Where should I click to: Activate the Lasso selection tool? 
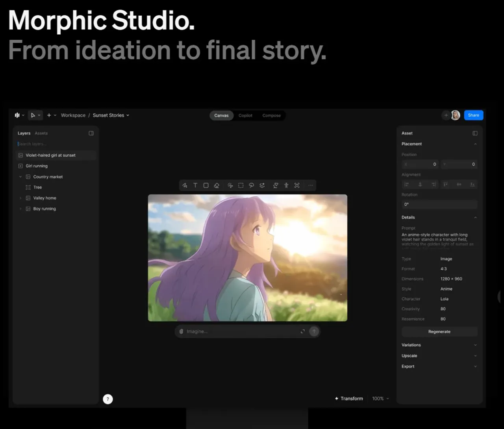tap(252, 185)
